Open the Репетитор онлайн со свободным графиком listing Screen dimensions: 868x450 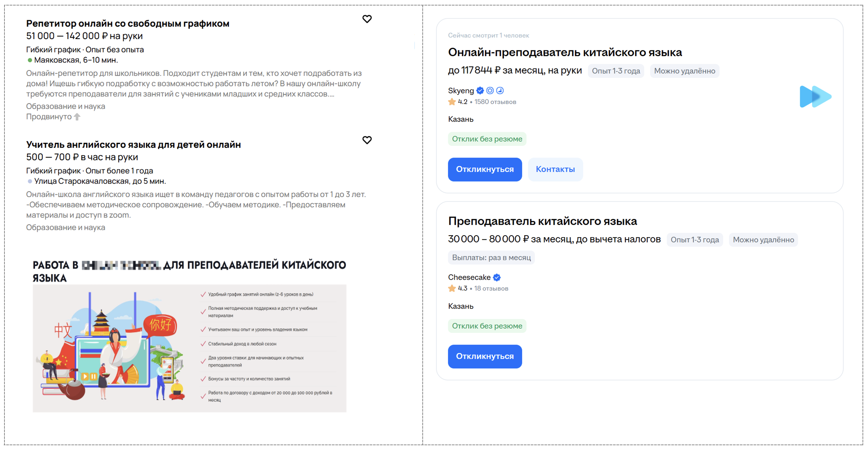[128, 24]
